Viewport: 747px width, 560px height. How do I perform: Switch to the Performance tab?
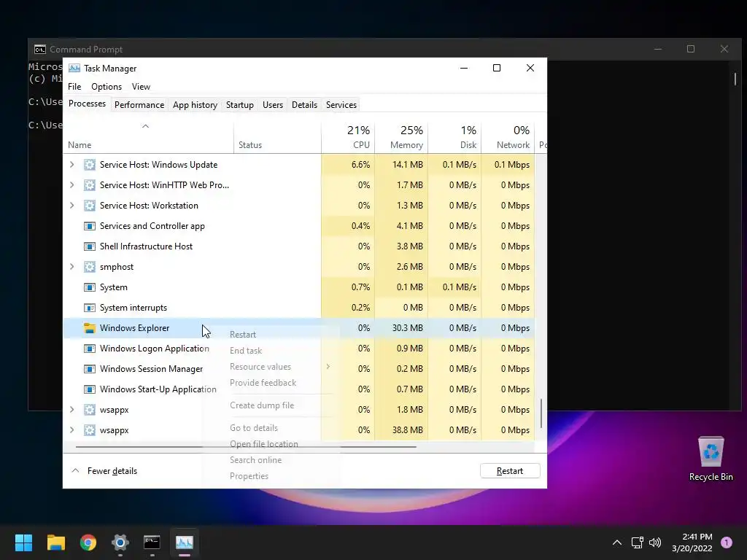(139, 105)
